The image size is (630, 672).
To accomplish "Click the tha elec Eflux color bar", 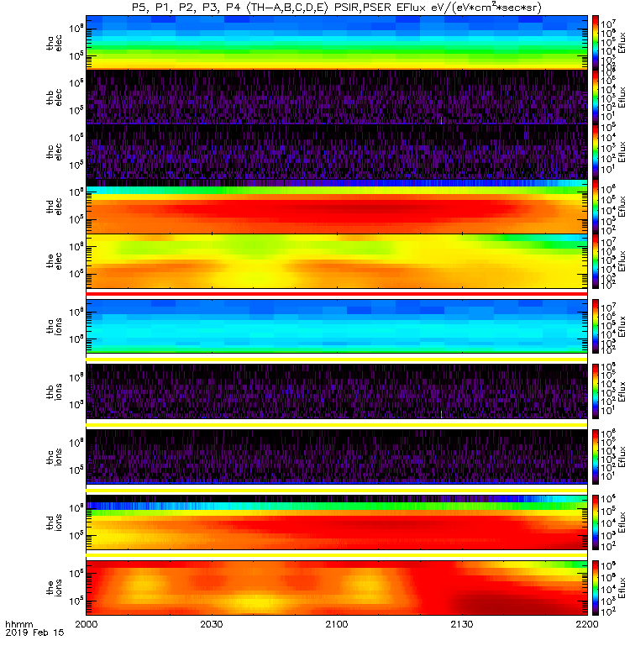I will click(x=596, y=43).
